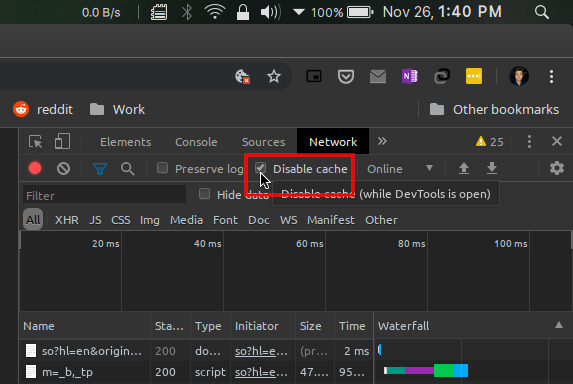Click the Wi-Fi icon in system bar
The width and height of the screenshot is (573, 384).
coord(215,12)
